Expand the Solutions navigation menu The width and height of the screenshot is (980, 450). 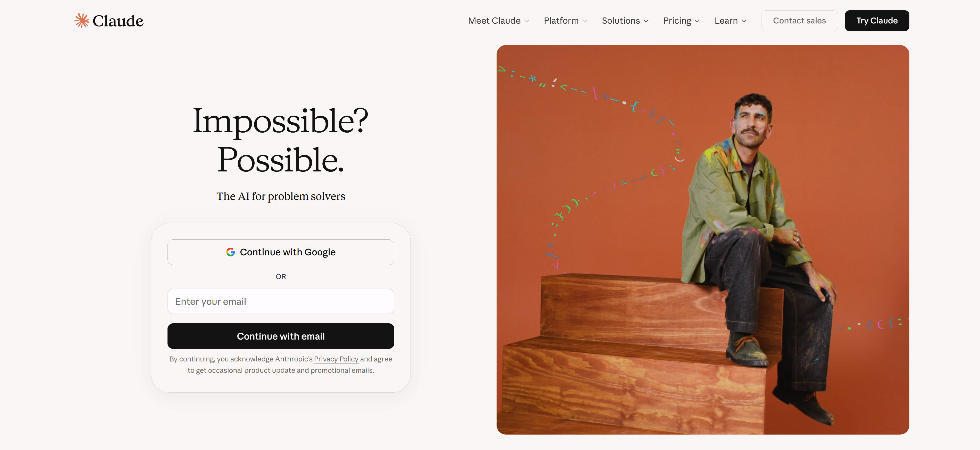[x=625, y=21]
